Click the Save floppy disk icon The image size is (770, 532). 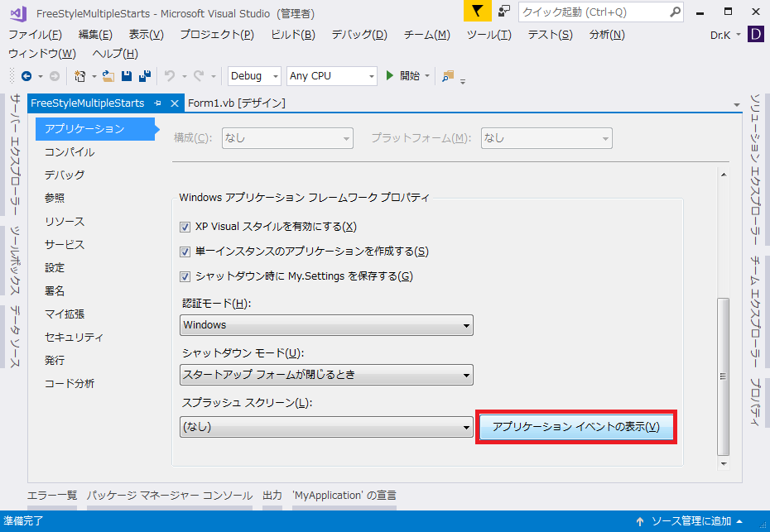pyautogui.click(x=127, y=76)
